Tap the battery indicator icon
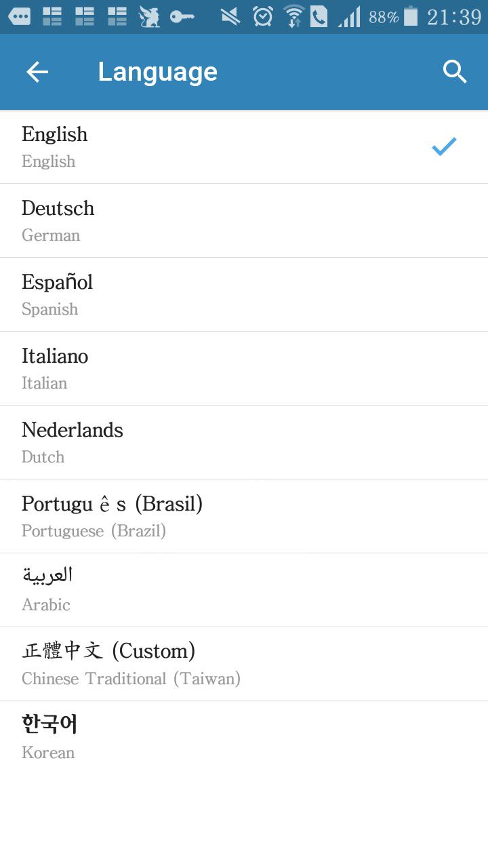 pyautogui.click(x=411, y=16)
